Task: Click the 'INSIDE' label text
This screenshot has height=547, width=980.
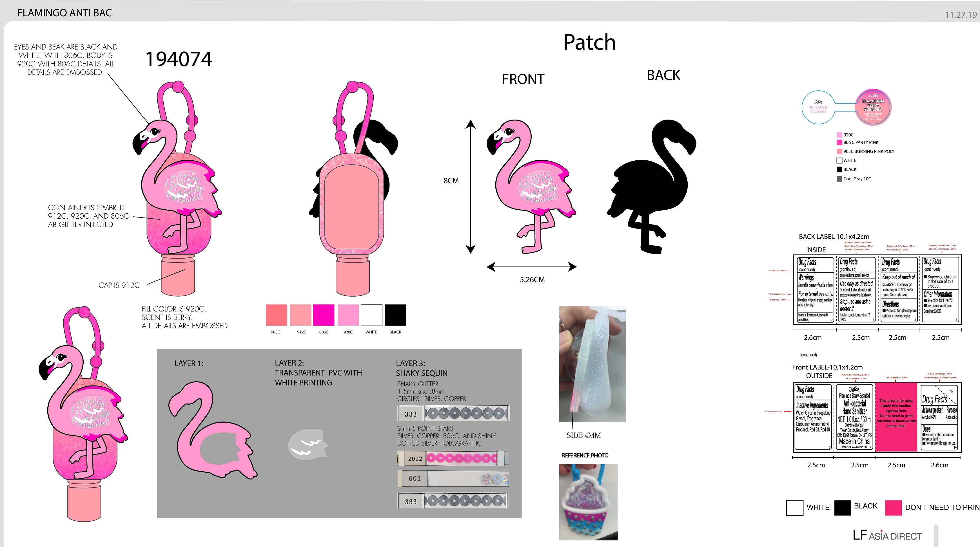Action: [816, 250]
